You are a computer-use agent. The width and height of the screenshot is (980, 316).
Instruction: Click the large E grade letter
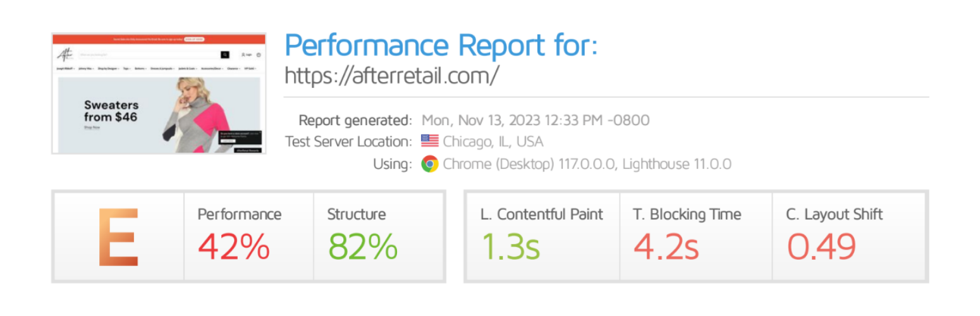(118, 236)
